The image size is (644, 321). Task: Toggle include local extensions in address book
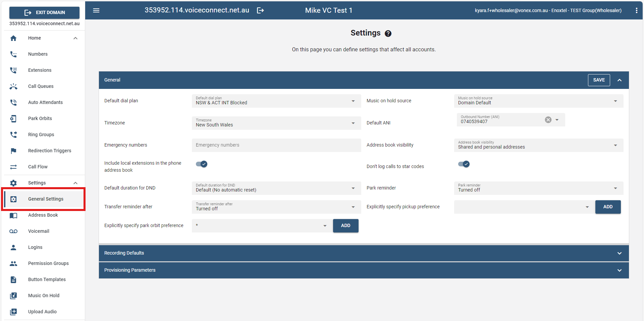click(x=202, y=164)
